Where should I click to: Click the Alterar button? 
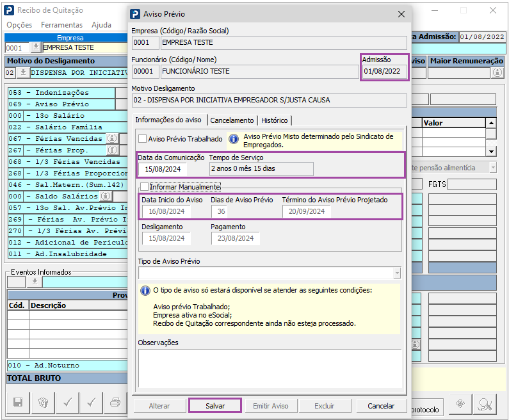tap(159, 406)
